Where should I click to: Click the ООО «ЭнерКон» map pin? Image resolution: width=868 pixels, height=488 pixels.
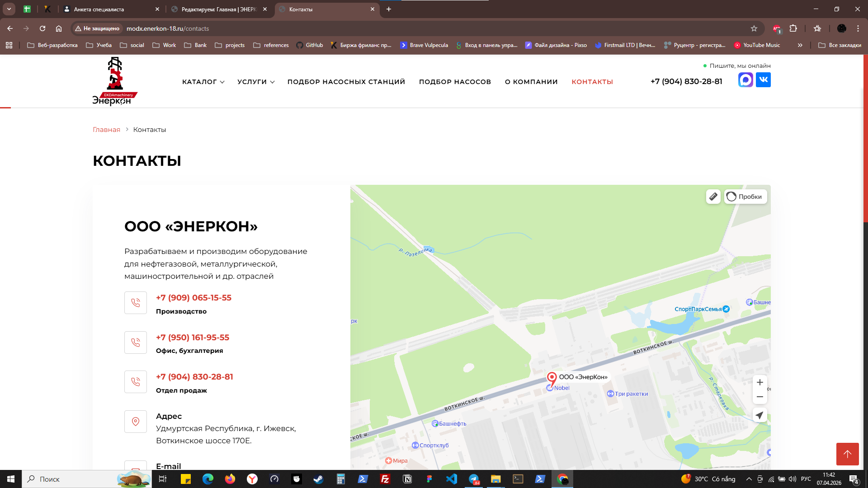tap(552, 379)
